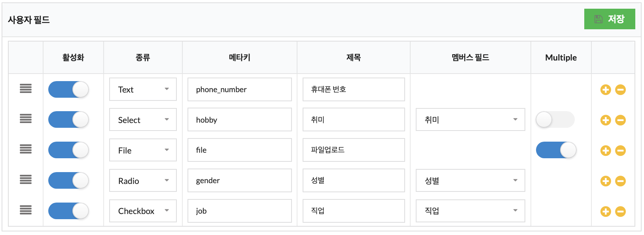Viewport: 644px width, 235px height.
Task: Open the type dropdown showing Checkbox
Action: [x=143, y=211]
